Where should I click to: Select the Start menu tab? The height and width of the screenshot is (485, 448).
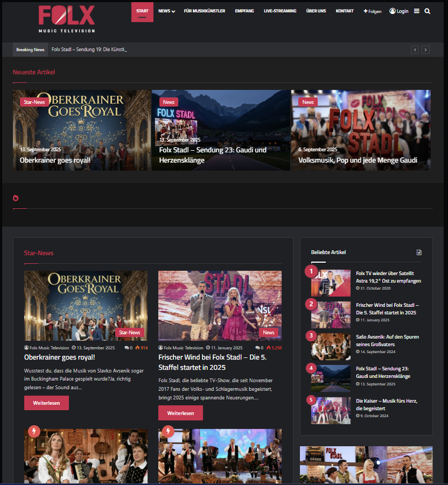tap(142, 12)
